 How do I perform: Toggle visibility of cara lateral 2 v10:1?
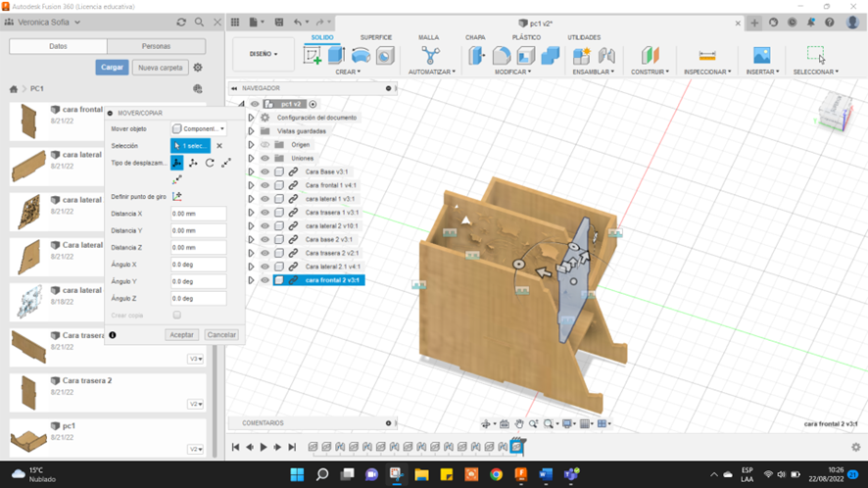(x=265, y=226)
